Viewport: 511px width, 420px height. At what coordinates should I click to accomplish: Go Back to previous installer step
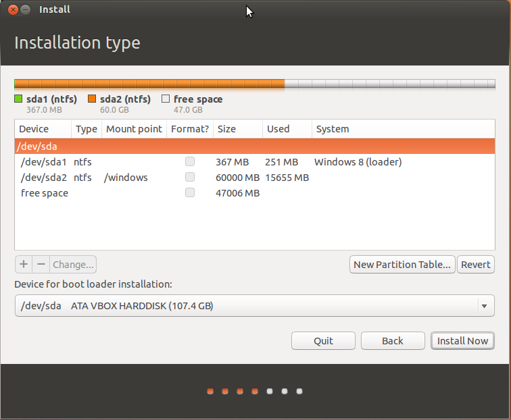(x=393, y=340)
